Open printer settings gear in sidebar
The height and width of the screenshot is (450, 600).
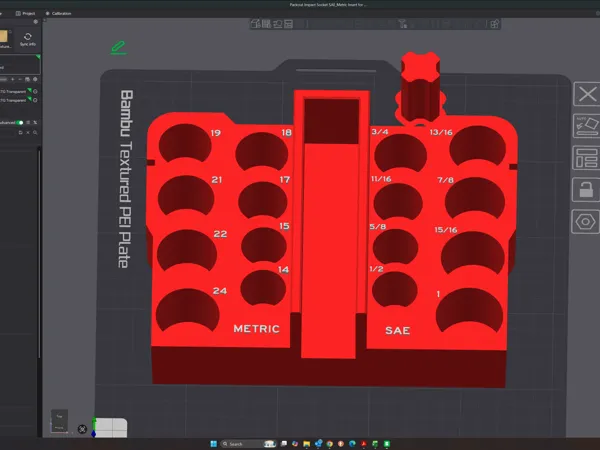pos(36,22)
